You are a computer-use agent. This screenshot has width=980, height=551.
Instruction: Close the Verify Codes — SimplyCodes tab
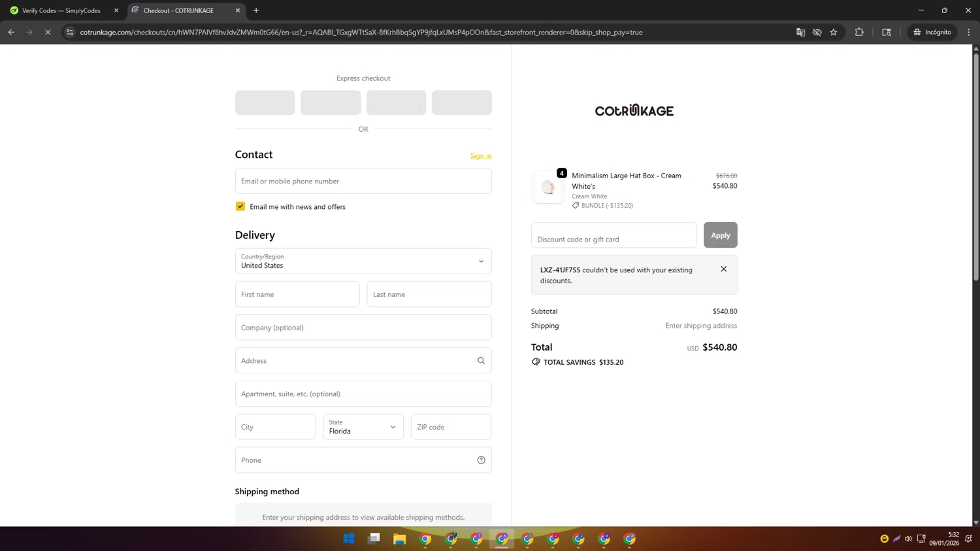point(116,10)
